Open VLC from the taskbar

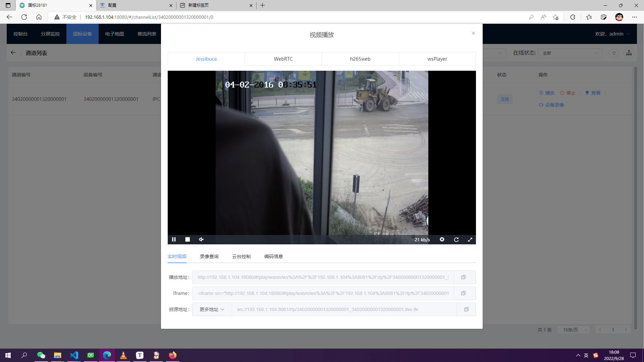click(123, 355)
